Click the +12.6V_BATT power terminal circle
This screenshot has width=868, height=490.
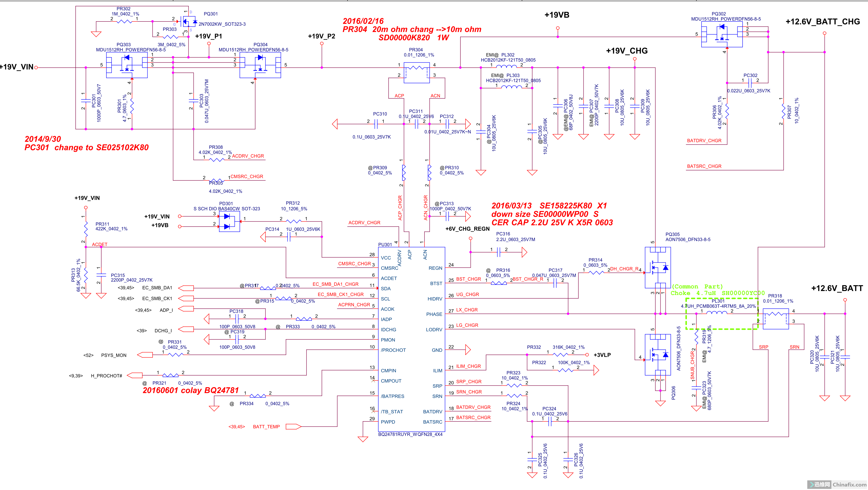(x=845, y=300)
